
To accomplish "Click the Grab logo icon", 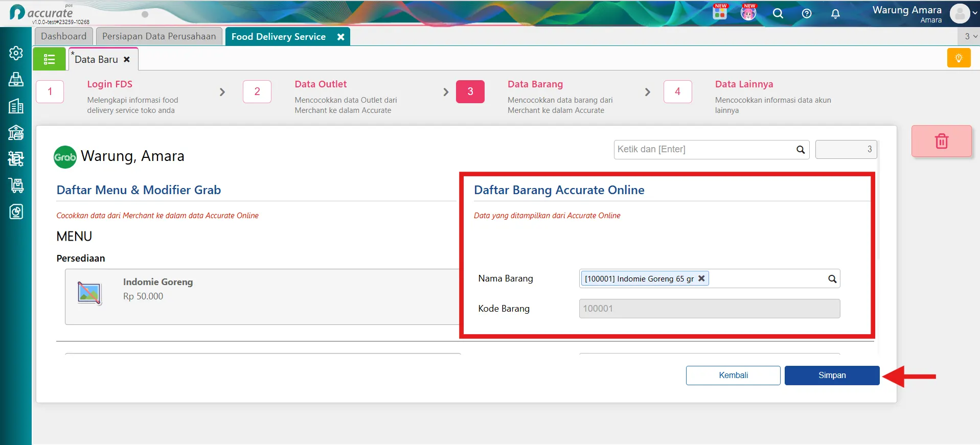I will [65, 157].
